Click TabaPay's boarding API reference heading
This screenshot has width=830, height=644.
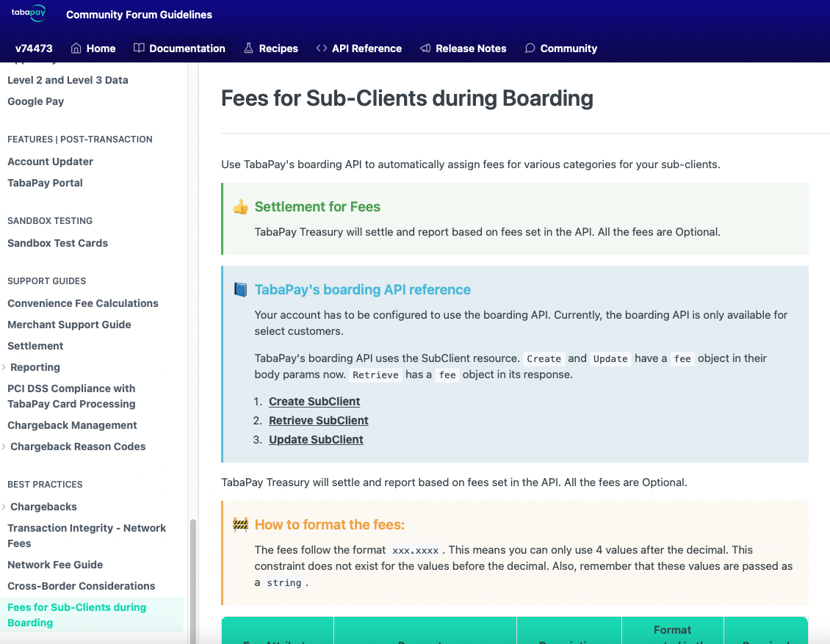(x=363, y=289)
